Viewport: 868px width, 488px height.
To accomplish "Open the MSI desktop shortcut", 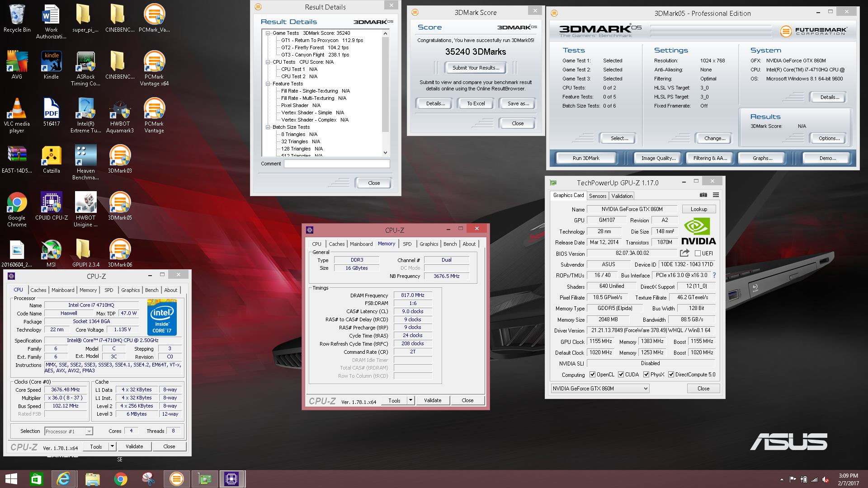I will click(x=51, y=253).
